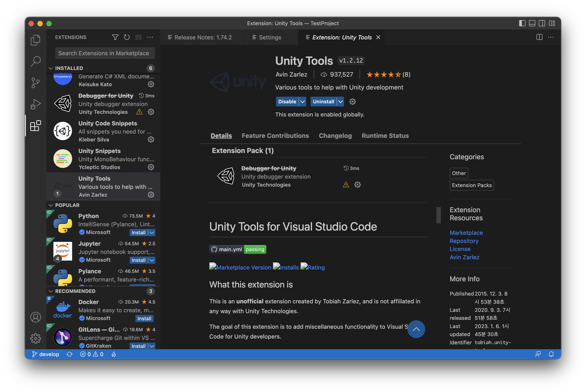Image resolution: width=586 pixels, height=392 pixels.
Task: Open the Run and Debug view
Action: (35, 104)
